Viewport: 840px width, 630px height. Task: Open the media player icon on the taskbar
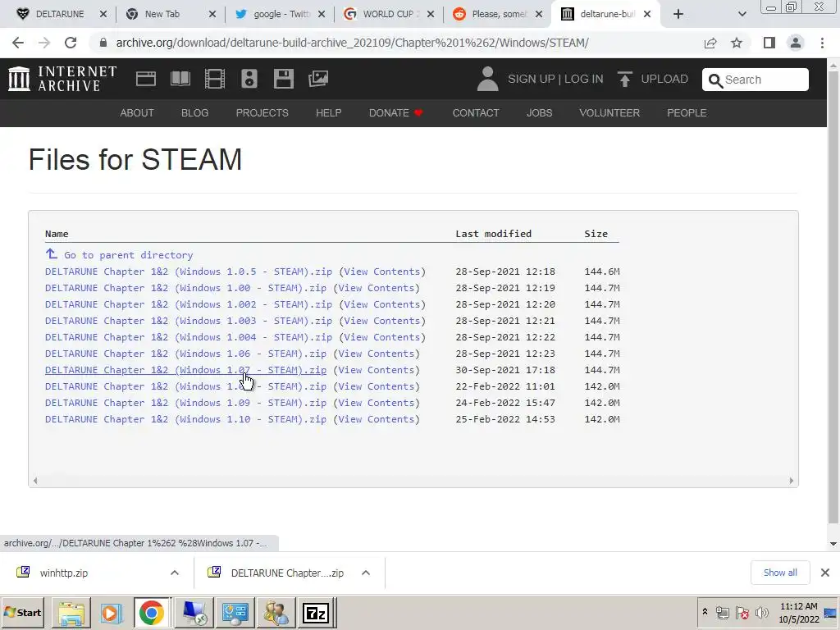click(x=111, y=613)
